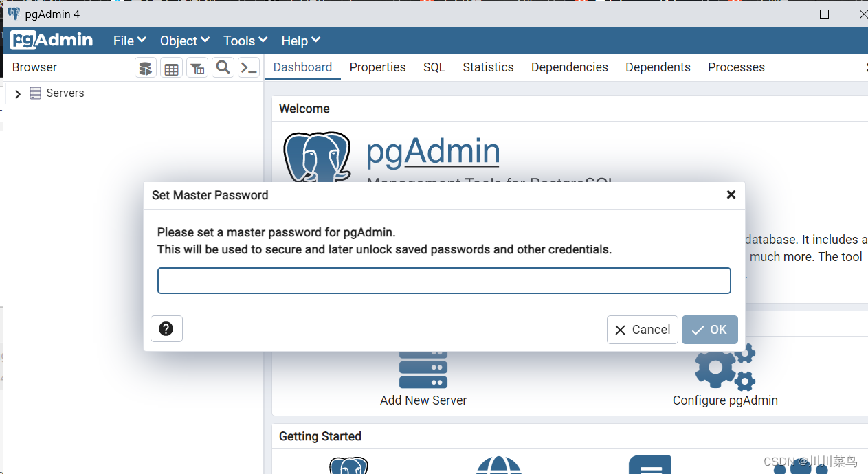Click the Browser panel title
This screenshot has width=868, height=474.
(x=34, y=67)
